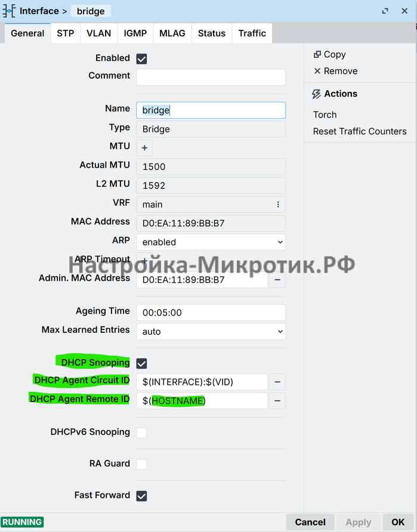The image size is (417, 532).
Task: Enable the RA Guard checkbox
Action: 141,464
